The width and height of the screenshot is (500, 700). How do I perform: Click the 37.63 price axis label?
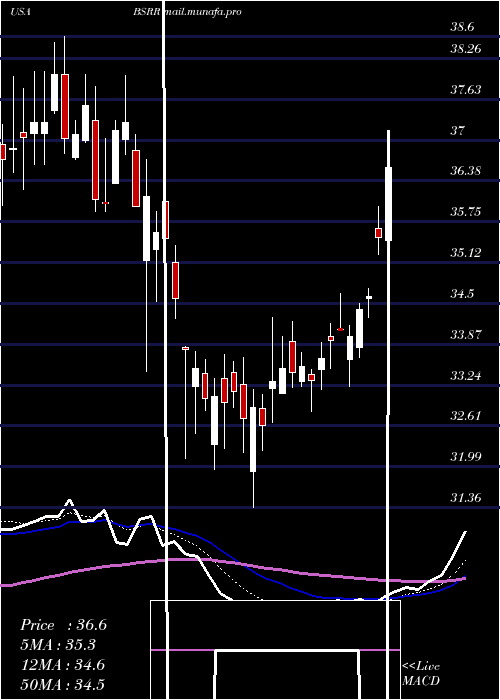pos(466,90)
